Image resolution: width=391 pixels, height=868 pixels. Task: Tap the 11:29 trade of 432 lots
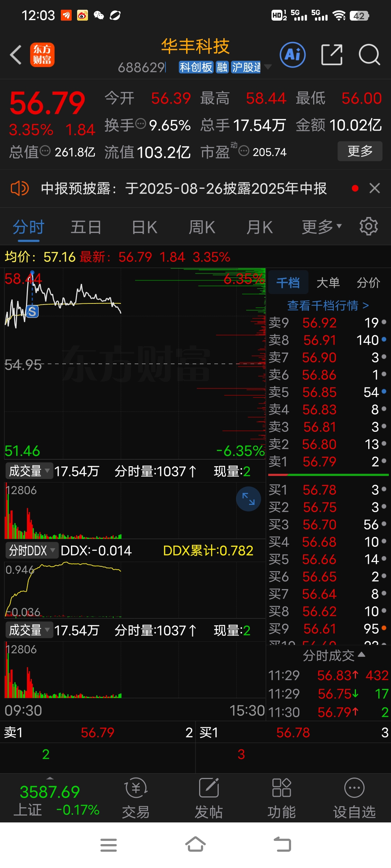[x=328, y=675]
